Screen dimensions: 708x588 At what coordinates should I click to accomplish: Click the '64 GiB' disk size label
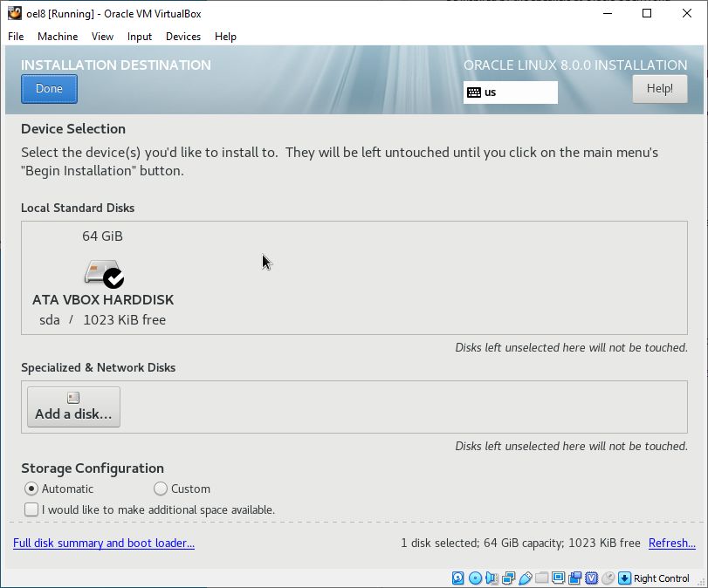pos(102,236)
